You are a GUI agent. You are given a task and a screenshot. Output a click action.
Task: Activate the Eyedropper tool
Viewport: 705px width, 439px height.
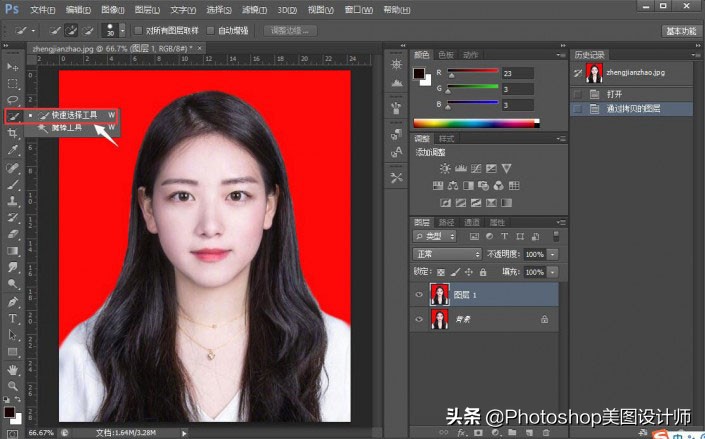click(x=13, y=150)
